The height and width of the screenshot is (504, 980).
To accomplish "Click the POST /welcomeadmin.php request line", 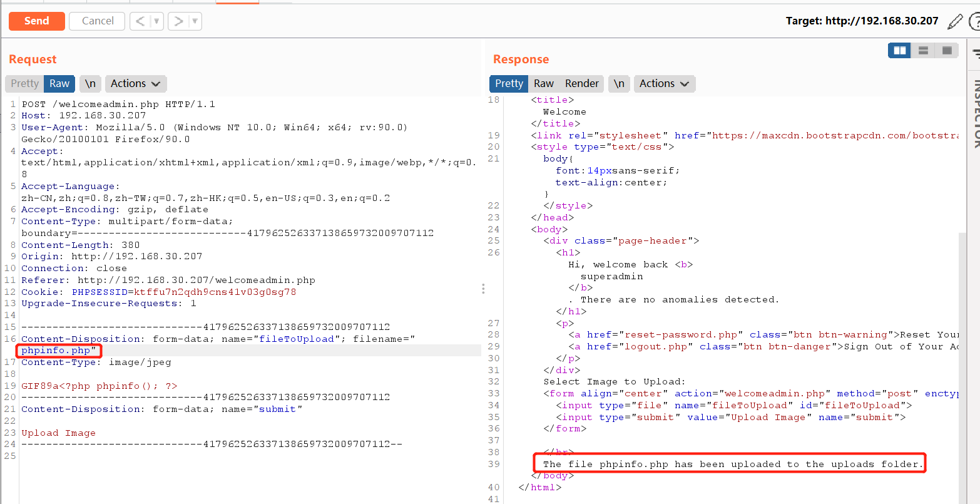I will pyautogui.click(x=118, y=104).
